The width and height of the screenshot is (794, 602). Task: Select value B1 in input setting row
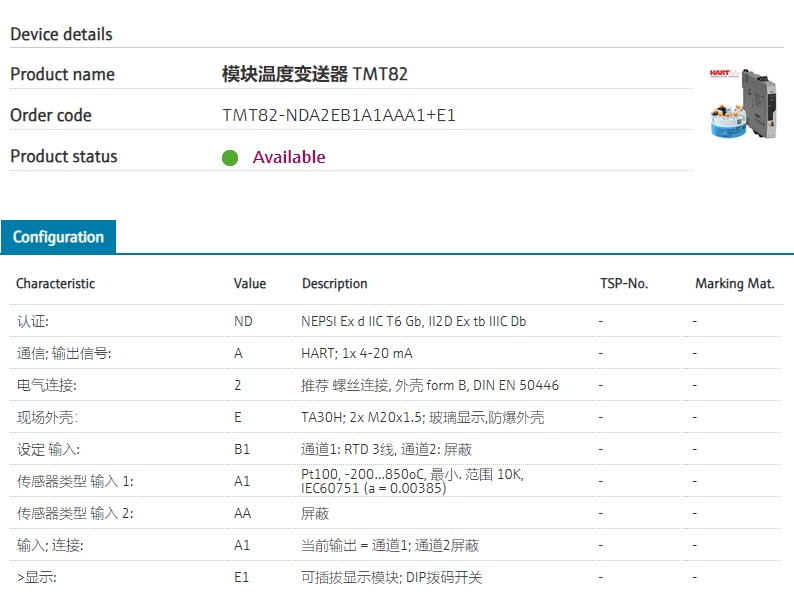tap(242, 449)
